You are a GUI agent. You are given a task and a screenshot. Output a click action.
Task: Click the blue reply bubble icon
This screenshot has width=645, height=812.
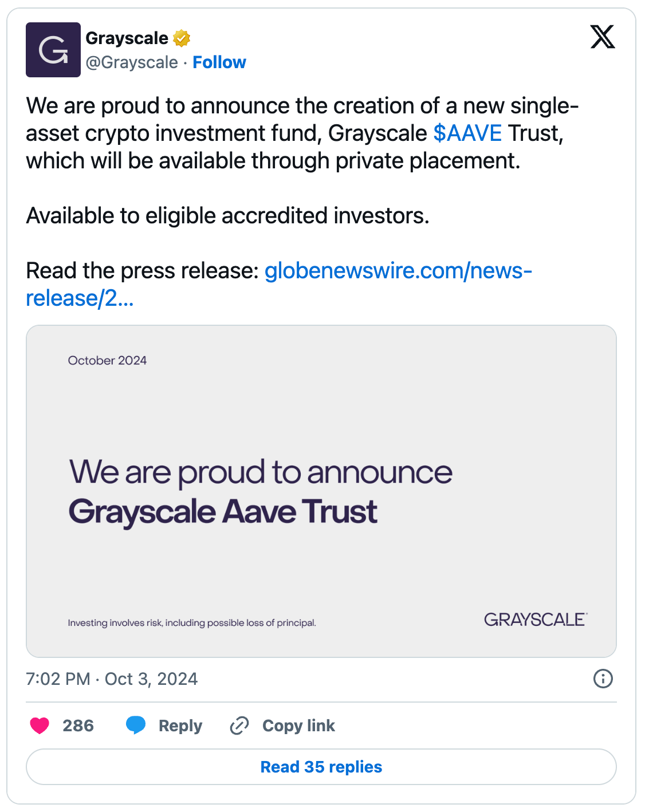tap(136, 725)
